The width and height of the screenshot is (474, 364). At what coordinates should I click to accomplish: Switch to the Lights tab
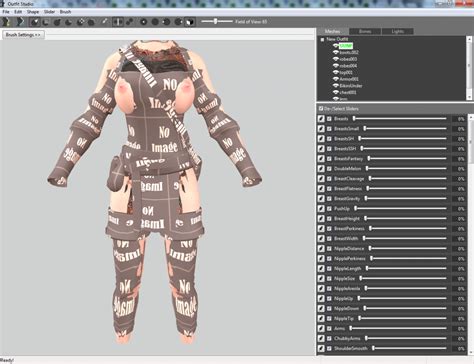point(398,31)
